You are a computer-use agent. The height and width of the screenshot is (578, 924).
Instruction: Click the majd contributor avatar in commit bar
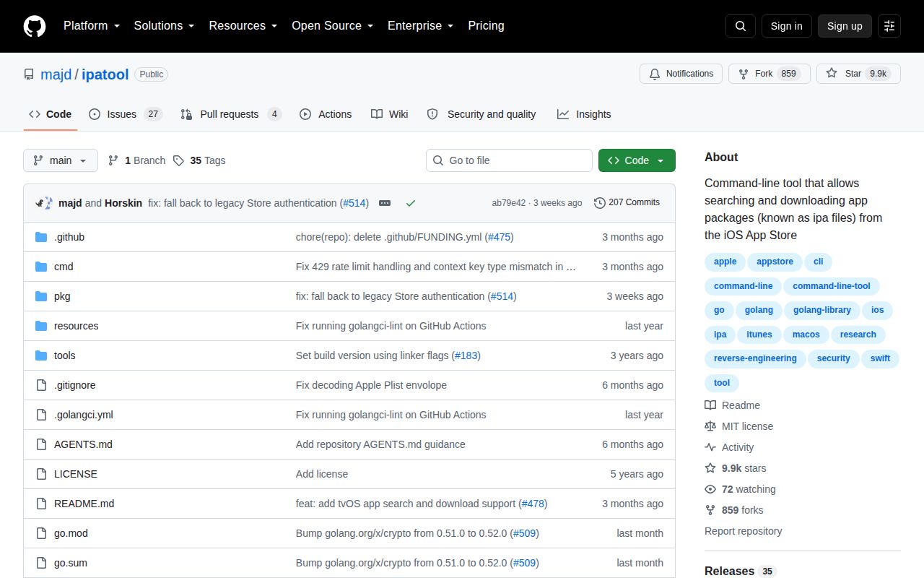(40, 203)
